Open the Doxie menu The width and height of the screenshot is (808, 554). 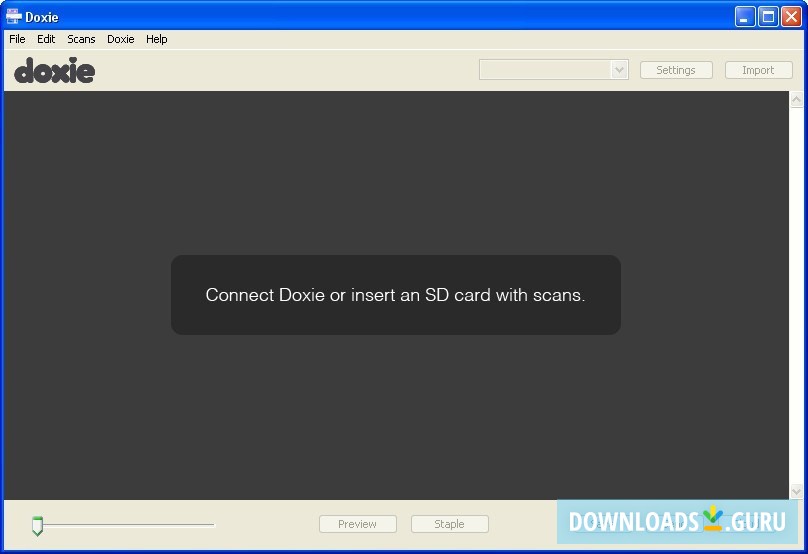pyautogui.click(x=121, y=39)
